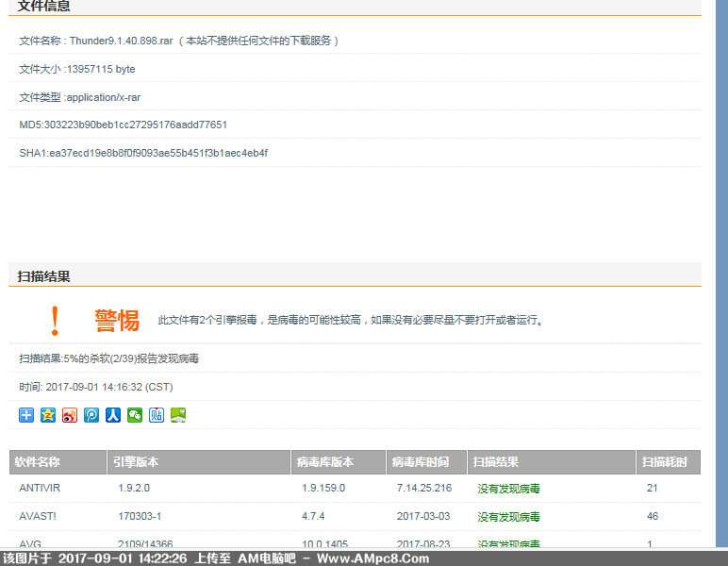This screenshot has width=728, height=566.
Task: Click the green share icon last in row
Action: coord(178,415)
